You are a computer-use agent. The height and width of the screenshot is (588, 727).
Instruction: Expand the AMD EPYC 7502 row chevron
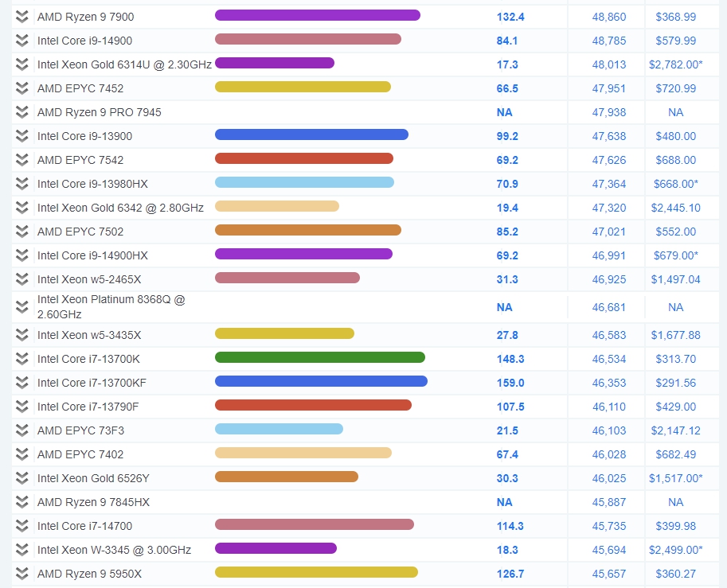coord(21,232)
